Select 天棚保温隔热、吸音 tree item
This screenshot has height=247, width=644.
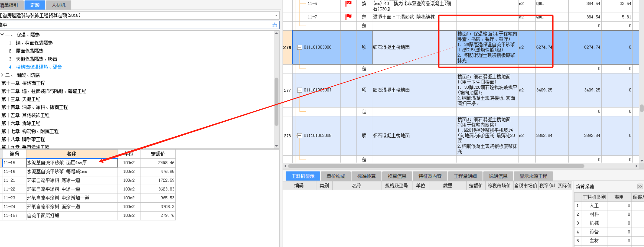point(37,59)
